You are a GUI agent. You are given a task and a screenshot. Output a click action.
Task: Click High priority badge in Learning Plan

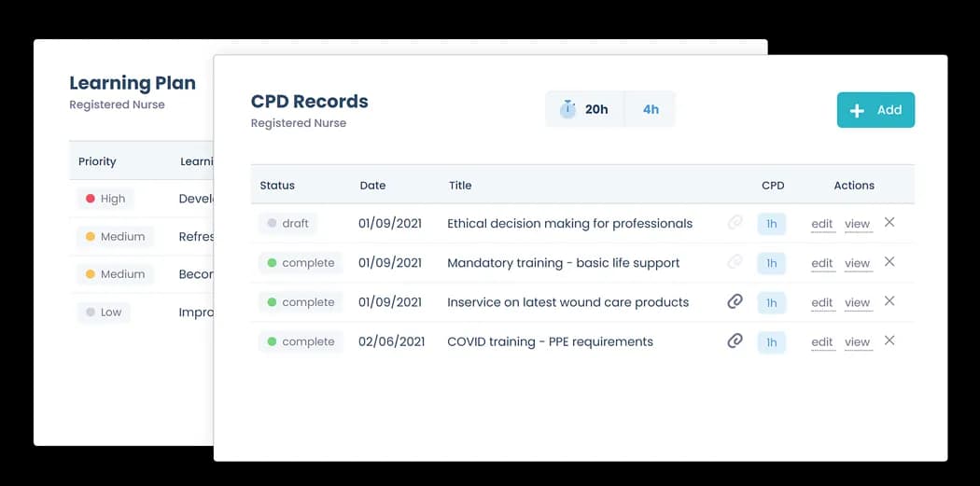(x=105, y=199)
